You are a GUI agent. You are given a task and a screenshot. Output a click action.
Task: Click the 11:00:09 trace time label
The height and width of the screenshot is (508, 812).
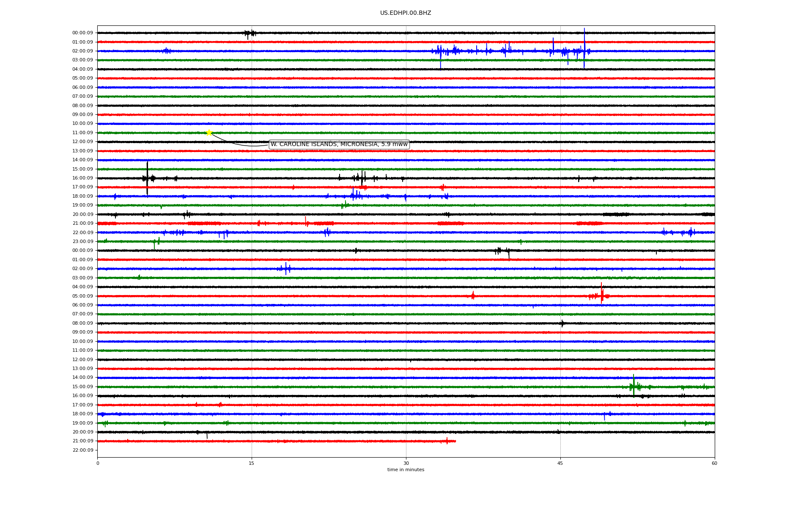click(x=82, y=133)
